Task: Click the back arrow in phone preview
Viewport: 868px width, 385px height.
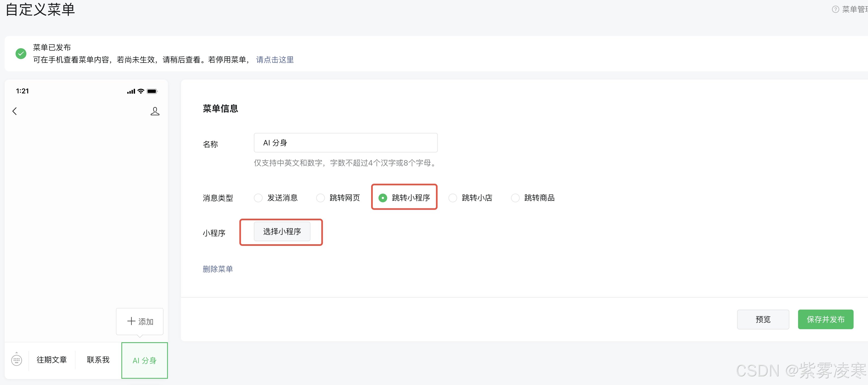Action: point(14,111)
